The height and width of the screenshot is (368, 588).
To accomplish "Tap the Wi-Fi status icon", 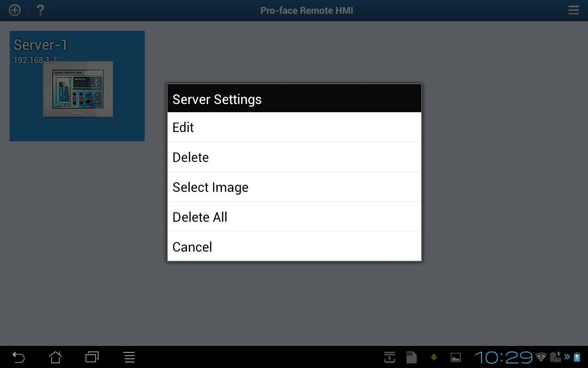I will click(541, 357).
